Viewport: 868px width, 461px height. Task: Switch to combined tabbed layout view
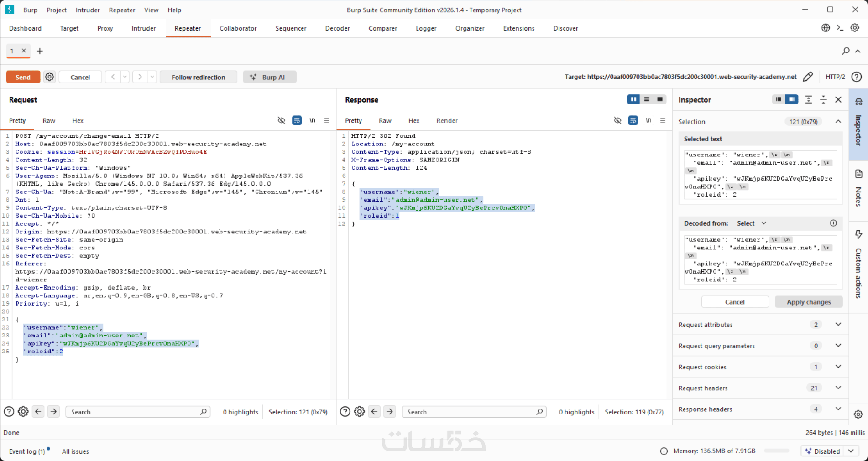(x=660, y=99)
